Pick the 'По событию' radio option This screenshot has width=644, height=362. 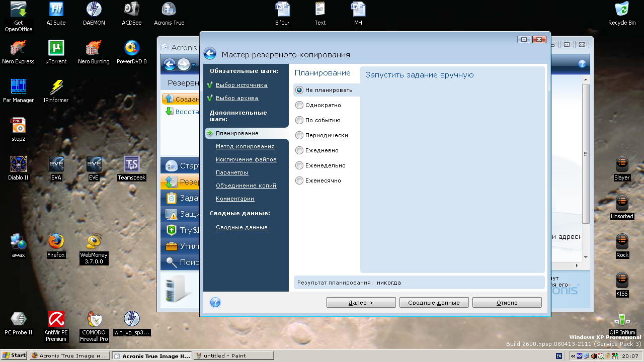(299, 120)
